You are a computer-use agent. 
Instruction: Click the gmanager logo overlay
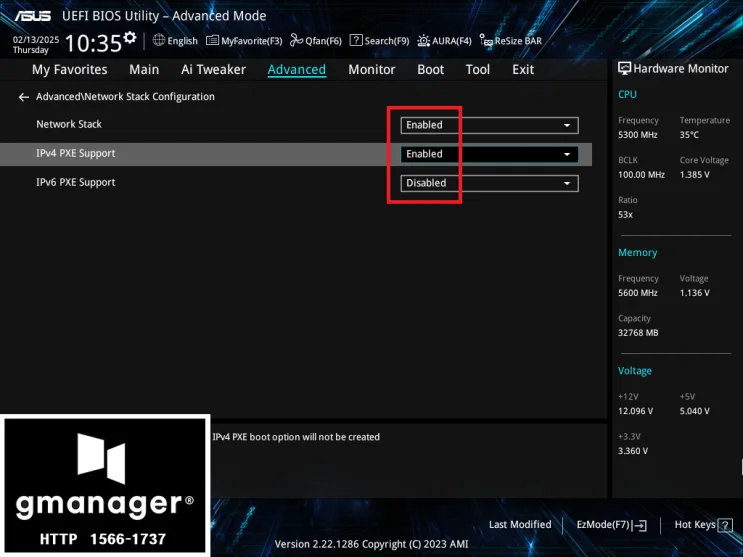point(105,485)
